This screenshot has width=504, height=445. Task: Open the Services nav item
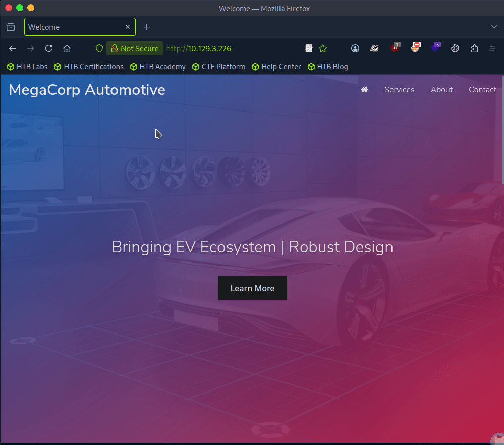coord(399,90)
